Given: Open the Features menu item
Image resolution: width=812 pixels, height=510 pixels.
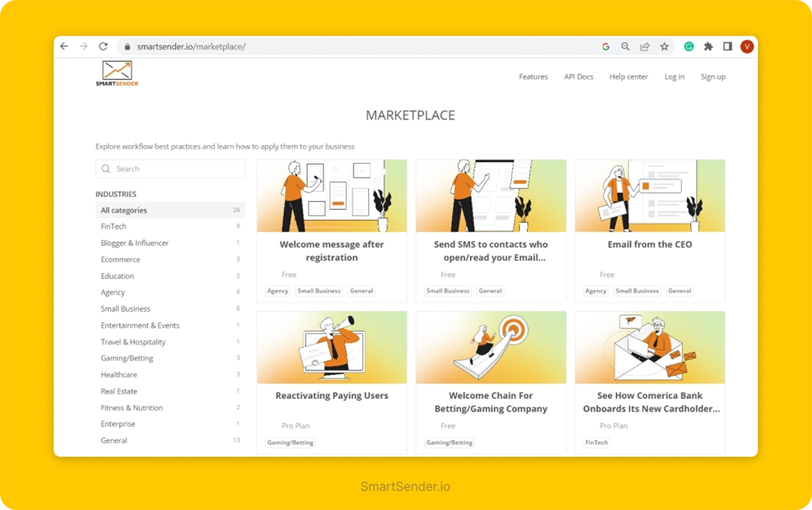Looking at the screenshot, I should pos(533,77).
